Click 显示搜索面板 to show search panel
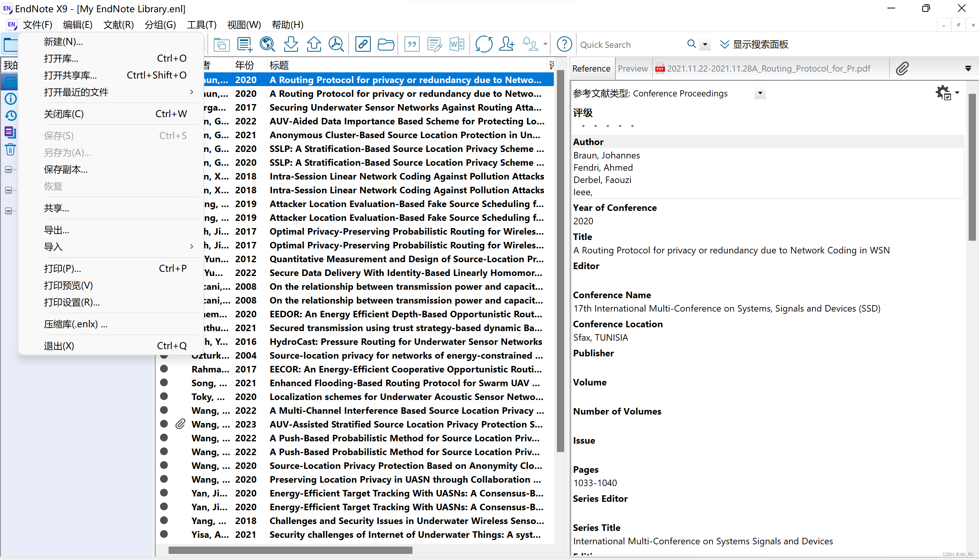Image resolution: width=979 pixels, height=560 pixels. [754, 44]
